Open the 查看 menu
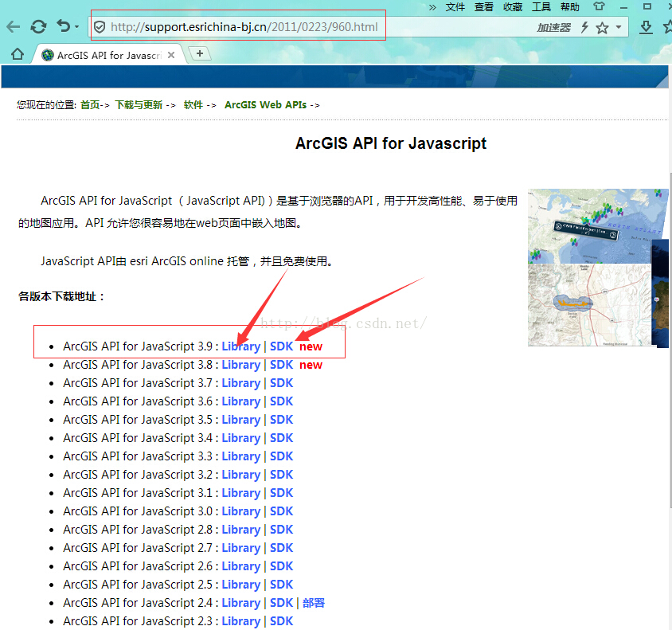Viewport: 672px width, 630px height. tap(484, 7)
